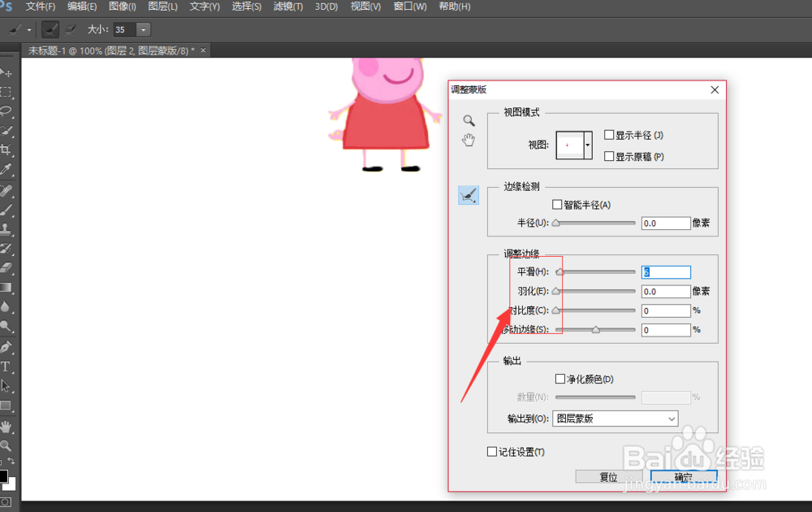Enable the 显示半径 (J) checkbox
The width and height of the screenshot is (812, 512).
point(609,134)
